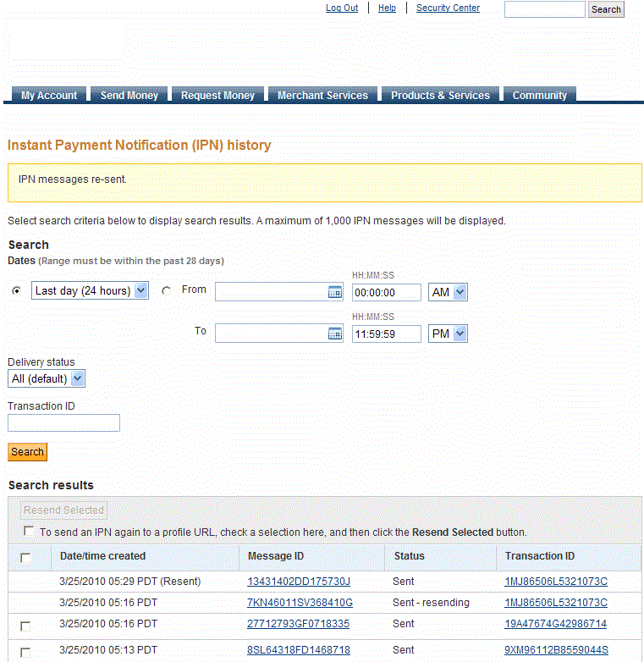Select the From date range radio button
The width and height of the screenshot is (644, 662).
point(166,291)
